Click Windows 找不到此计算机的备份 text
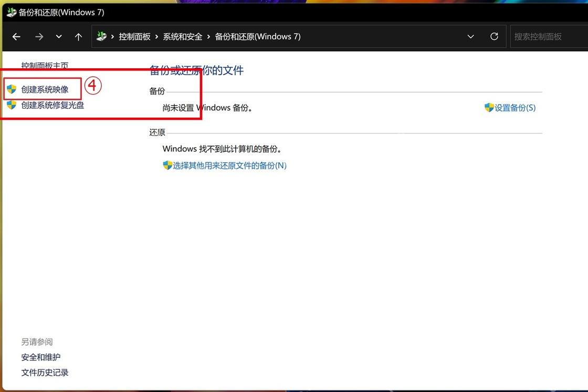The image size is (588, 392). point(222,149)
